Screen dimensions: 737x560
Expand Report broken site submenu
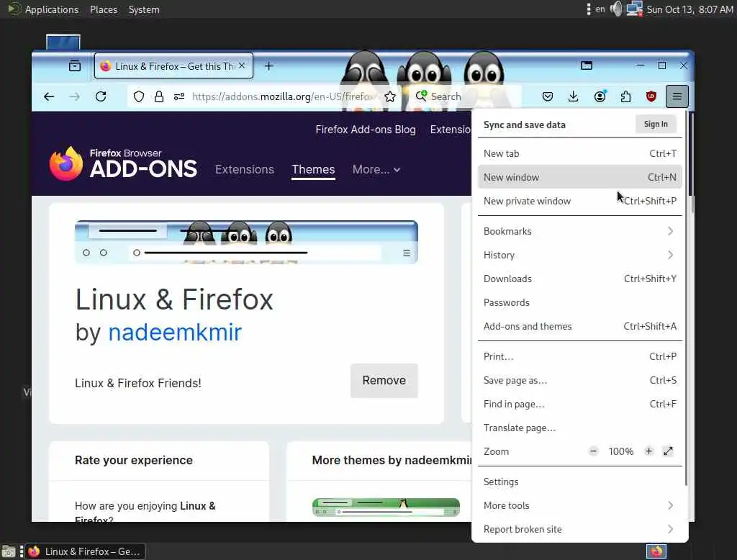coord(579,530)
